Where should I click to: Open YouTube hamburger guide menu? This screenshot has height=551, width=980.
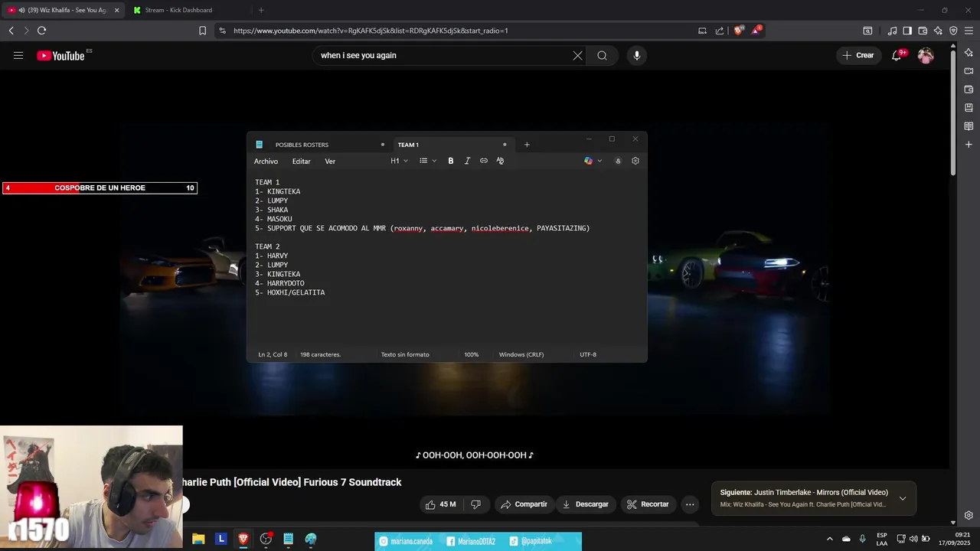18,55
